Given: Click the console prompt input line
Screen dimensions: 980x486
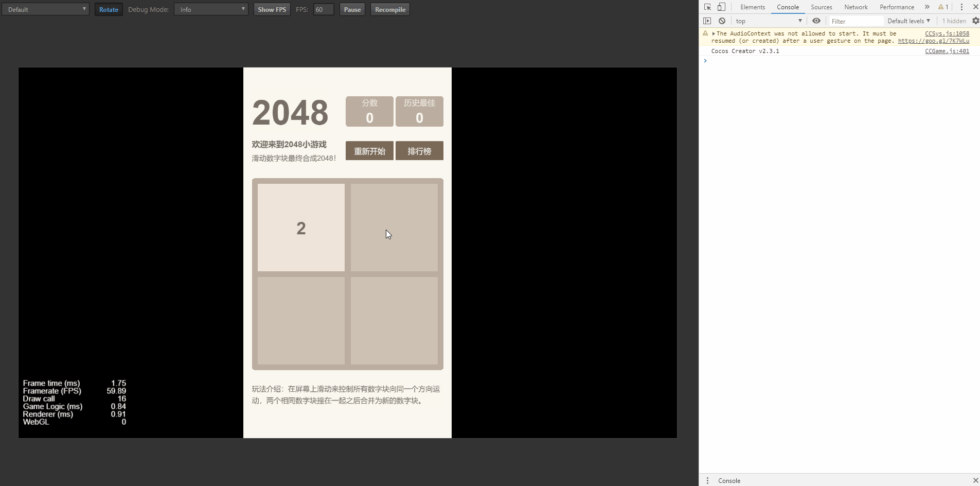Looking at the screenshot, I should (844, 61).
